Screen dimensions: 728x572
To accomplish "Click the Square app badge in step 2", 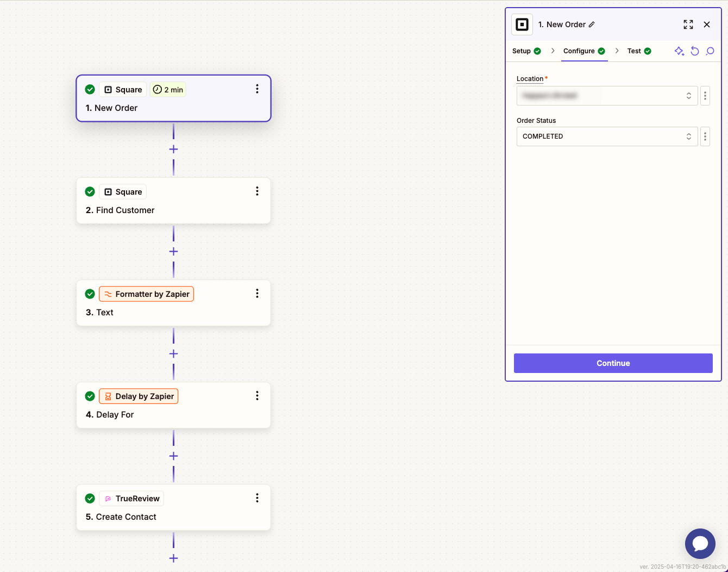I will tap(123, 192).
